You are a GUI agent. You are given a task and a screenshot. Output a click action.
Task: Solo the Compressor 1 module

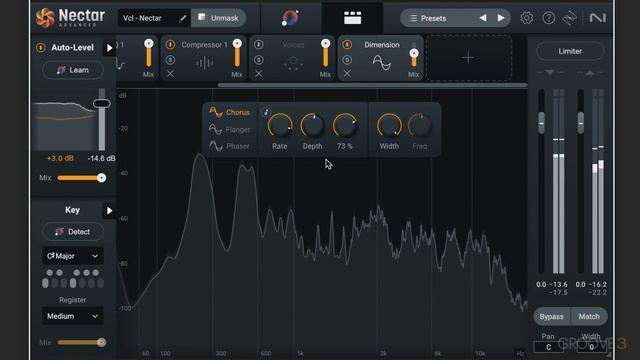170,60
